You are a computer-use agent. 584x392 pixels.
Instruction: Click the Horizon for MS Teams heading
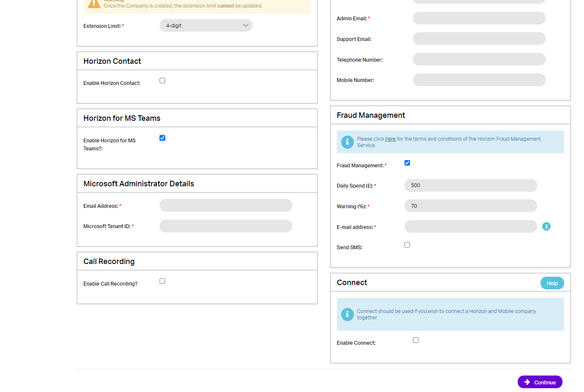coord(122,118)
